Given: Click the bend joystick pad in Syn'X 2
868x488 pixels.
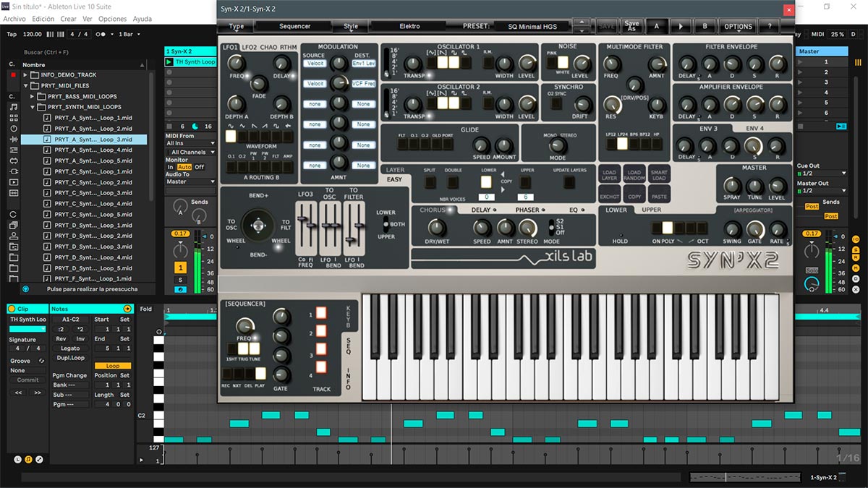Looking at the screenshot, I should 258,225.
